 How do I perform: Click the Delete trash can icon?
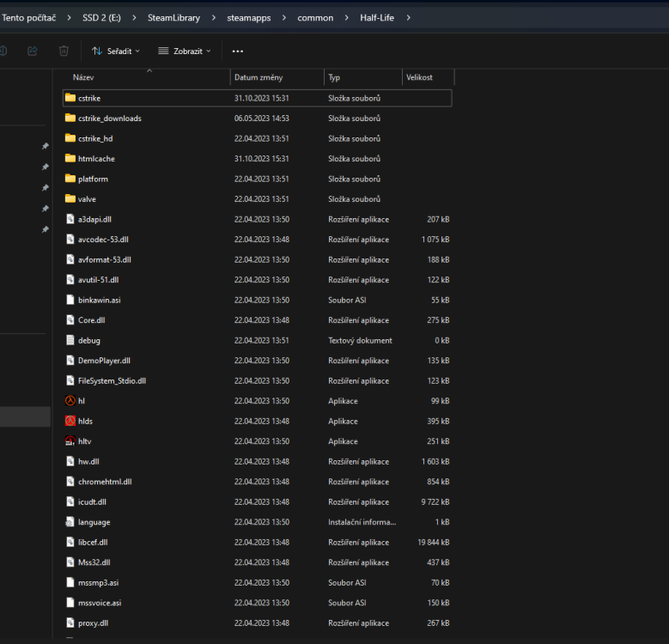click(64, 52)
